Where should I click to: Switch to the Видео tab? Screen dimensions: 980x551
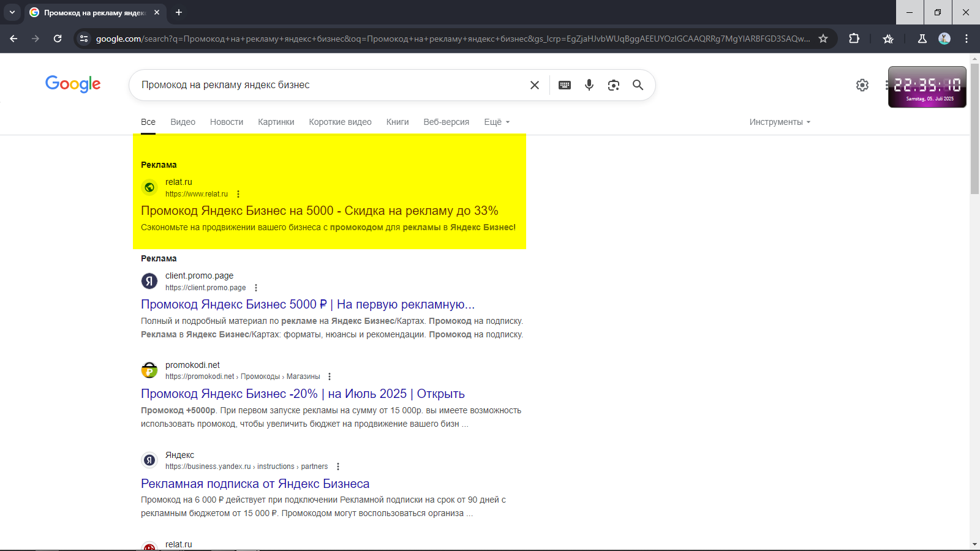click(183, 122)
